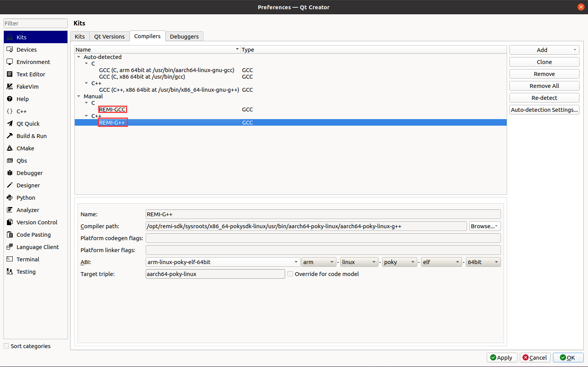The image size is (588, 367).
Task: Click the Build & Run hammer icon
Action: pyautogui.click(x=10, y=136)
